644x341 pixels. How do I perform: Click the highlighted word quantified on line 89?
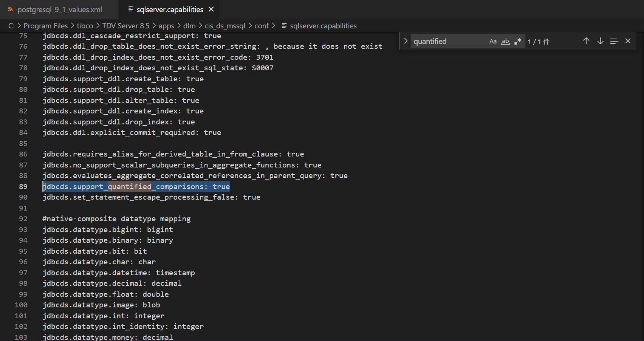130,186
